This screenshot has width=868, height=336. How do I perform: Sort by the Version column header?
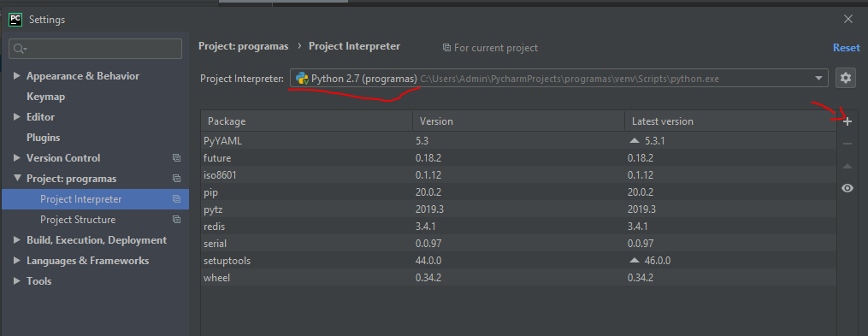pyautogui.click(x=519, y=121)
